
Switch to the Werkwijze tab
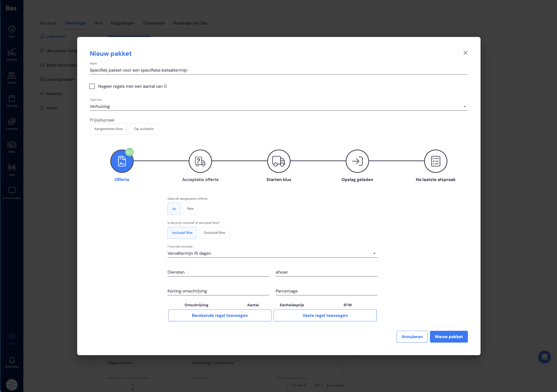pyautogui.click(x=76, y=23)
